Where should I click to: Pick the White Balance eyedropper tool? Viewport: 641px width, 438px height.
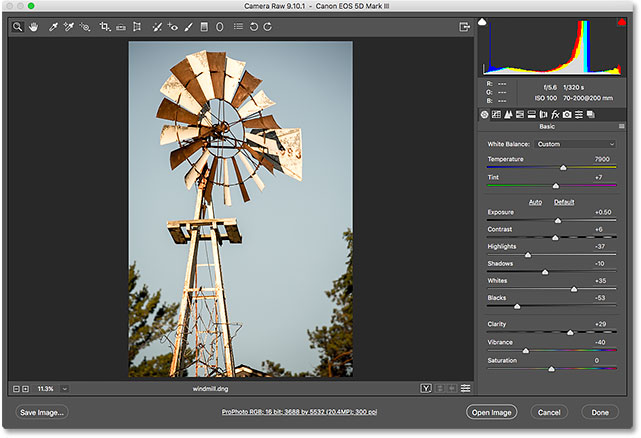coord(53,27)
